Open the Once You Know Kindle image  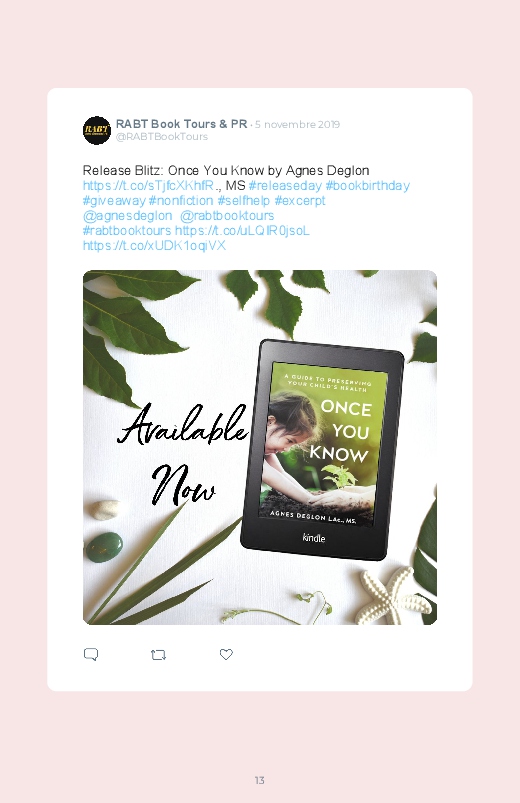[260, 447]
